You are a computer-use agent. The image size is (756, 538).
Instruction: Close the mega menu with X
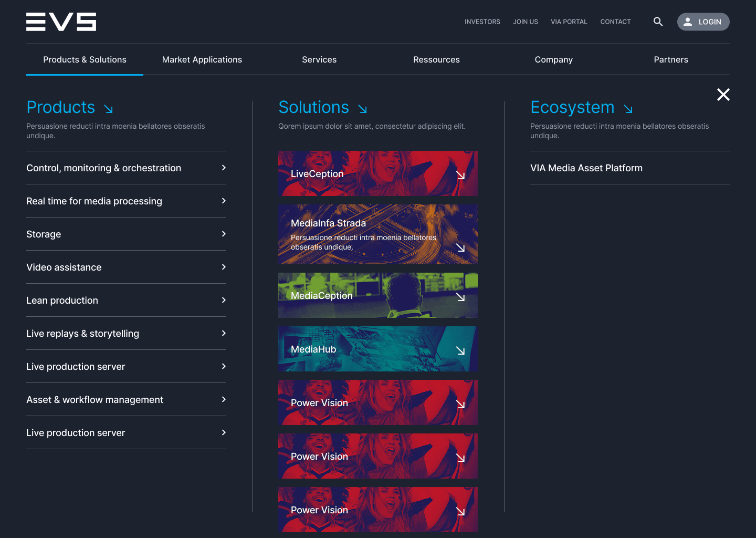coord(723,95)
